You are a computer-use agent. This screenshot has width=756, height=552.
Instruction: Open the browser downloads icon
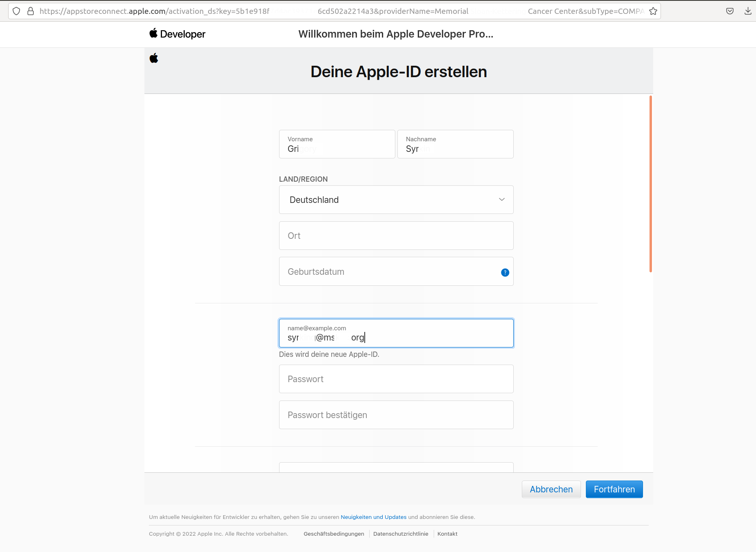pyautogui.click(x=748, y=11)
